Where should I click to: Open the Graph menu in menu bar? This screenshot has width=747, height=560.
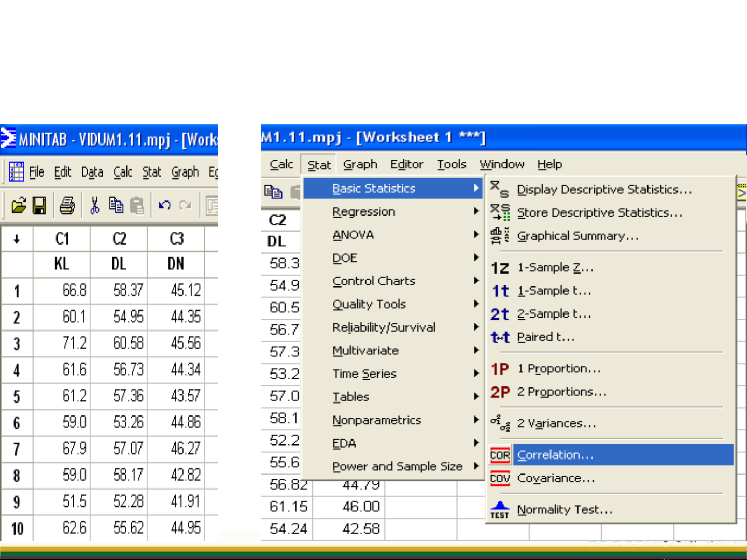(360, 164)
